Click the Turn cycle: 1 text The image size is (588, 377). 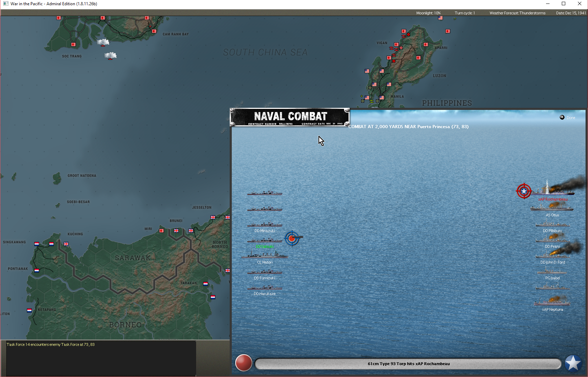tap(465, 13)
